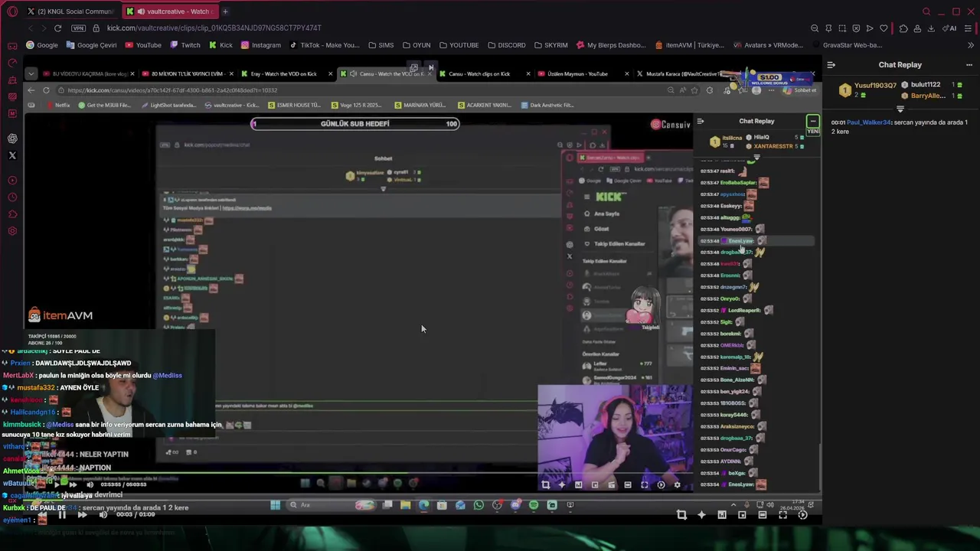
Task: Expand the OYUN bookmark folder
Action: 416,45
